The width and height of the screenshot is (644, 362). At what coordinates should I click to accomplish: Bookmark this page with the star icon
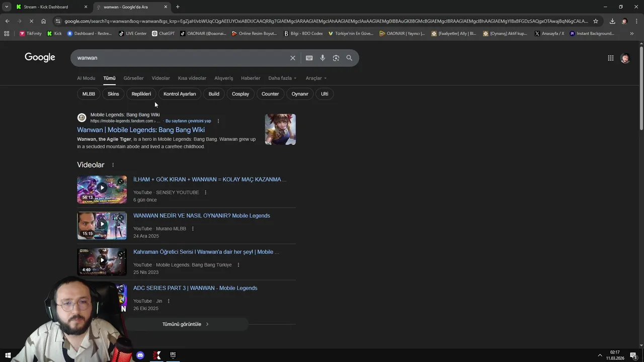(596, 21)
